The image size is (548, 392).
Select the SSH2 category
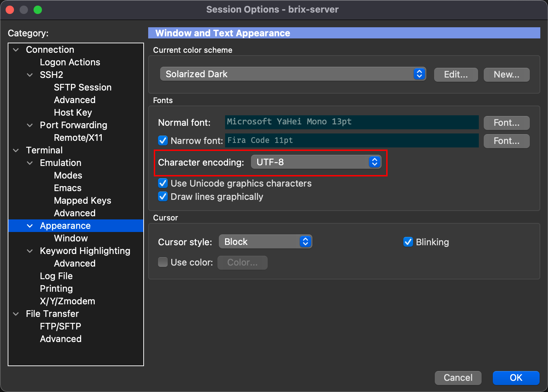[x=51, y=75]
